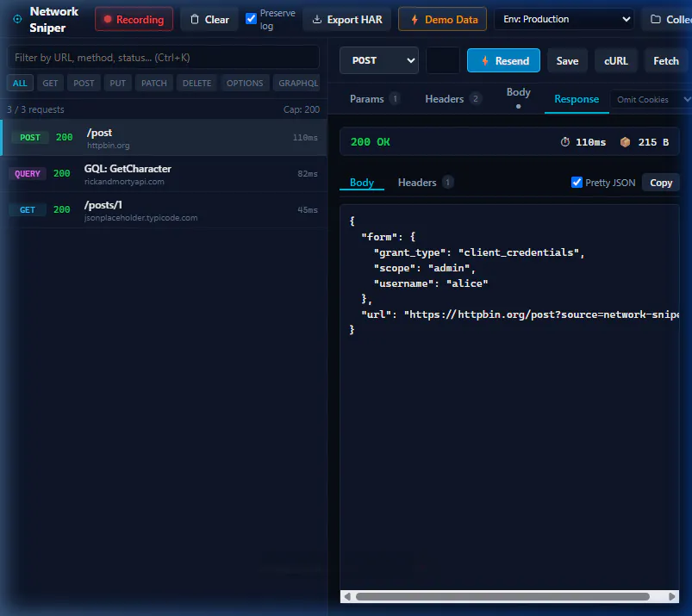692x616 pixels.
Task: Click the lightning icon on Resend
Action: (x=485, y=60)
